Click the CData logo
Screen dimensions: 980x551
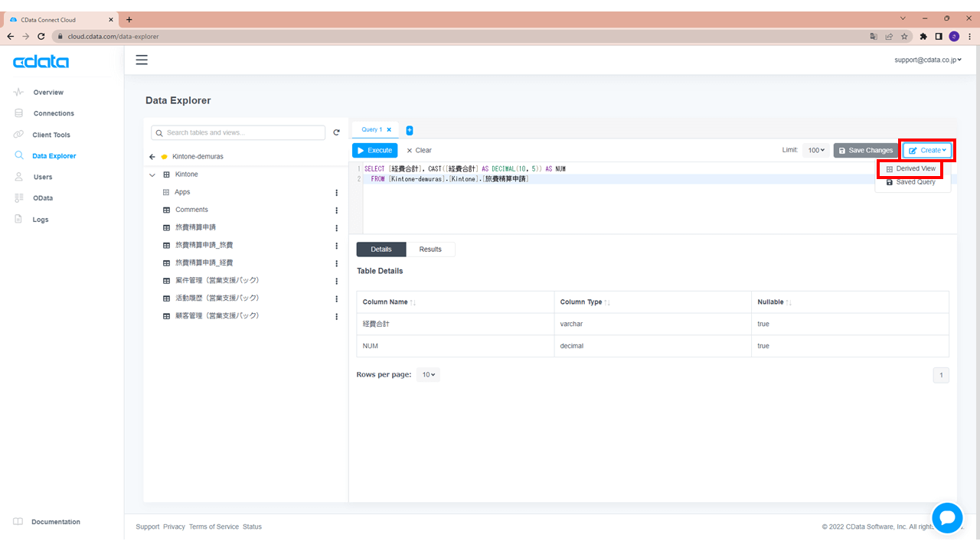coord(41,62)
